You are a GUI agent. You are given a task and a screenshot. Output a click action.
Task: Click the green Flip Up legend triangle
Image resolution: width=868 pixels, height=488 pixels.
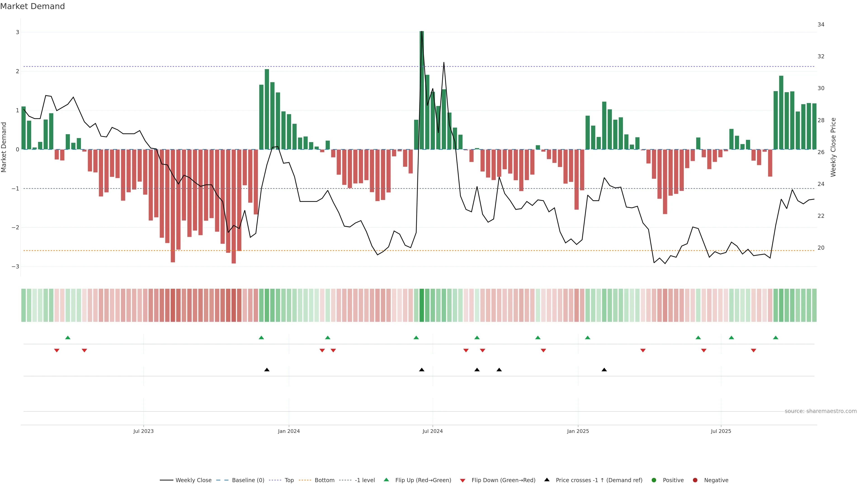[387, 480]
